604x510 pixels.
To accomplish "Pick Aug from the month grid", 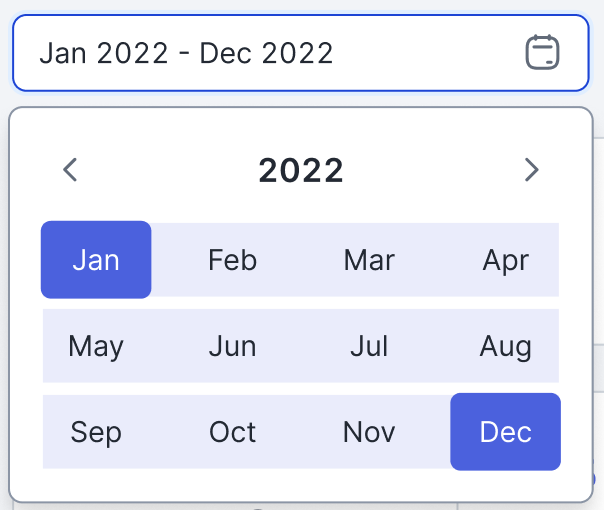I will (x=505, y=346).
